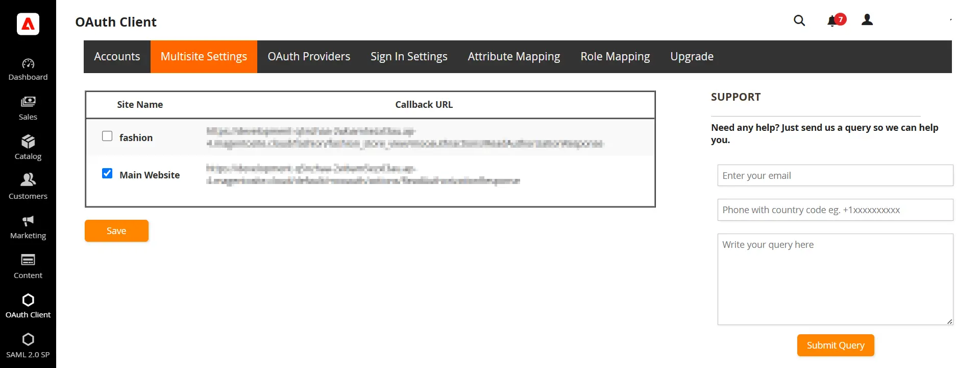Switch to the Role Mapping tab

pyautogui.click(x=615, y=57)
